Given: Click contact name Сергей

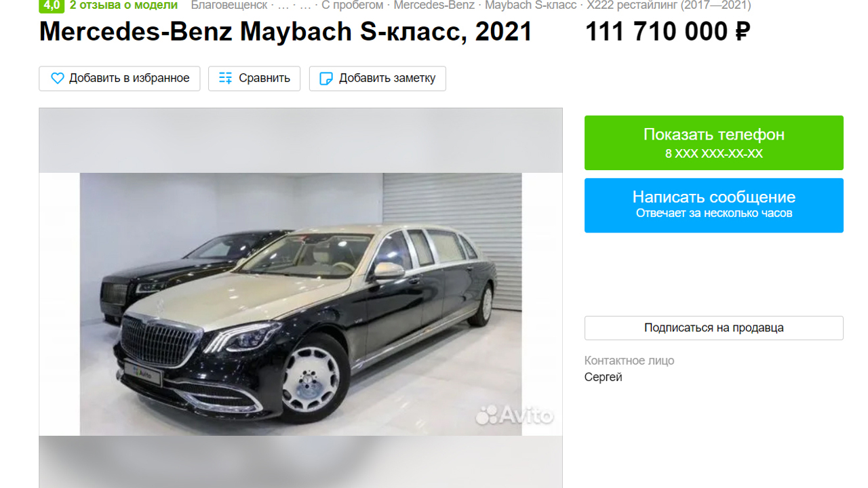Looking at the screenshot, I should point(603,378).
